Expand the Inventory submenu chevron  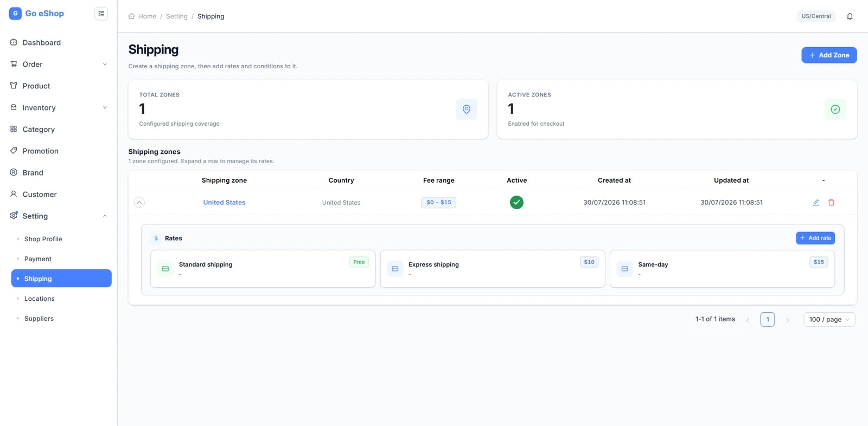click(105, 107)
